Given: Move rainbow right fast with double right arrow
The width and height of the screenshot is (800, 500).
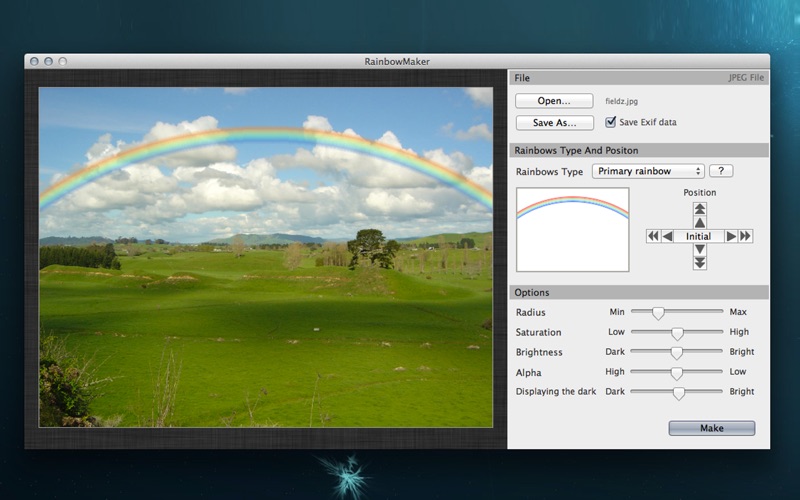Looking at the screenshot, I should [x=746, y=236].
